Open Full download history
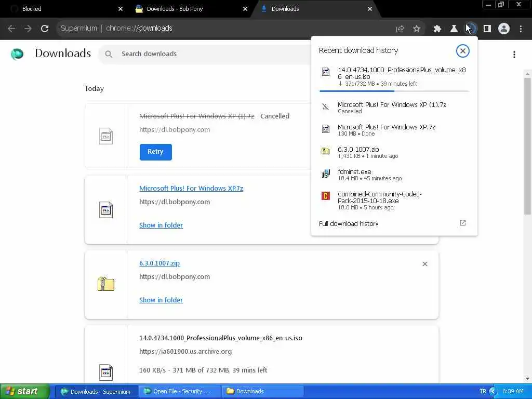Viewport: 532px width, 399px height. point(349,223)
